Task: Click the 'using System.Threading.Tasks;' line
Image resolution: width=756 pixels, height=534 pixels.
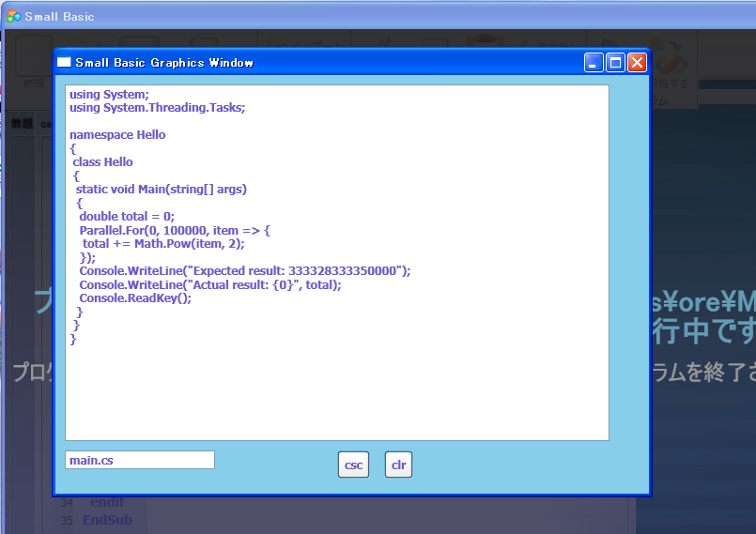Action: [157, 108]
